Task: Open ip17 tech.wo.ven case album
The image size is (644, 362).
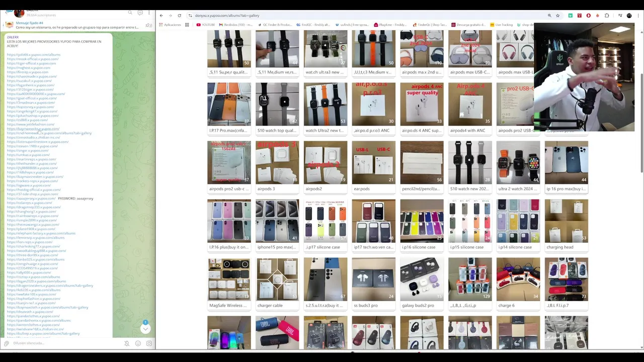Action: pos(373,225)
